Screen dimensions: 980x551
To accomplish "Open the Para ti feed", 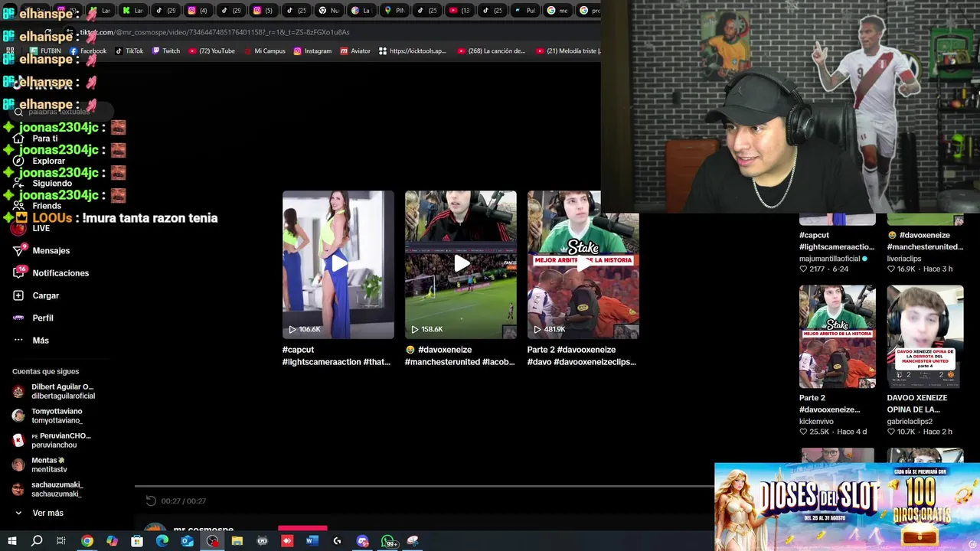I will coord(44,139).
